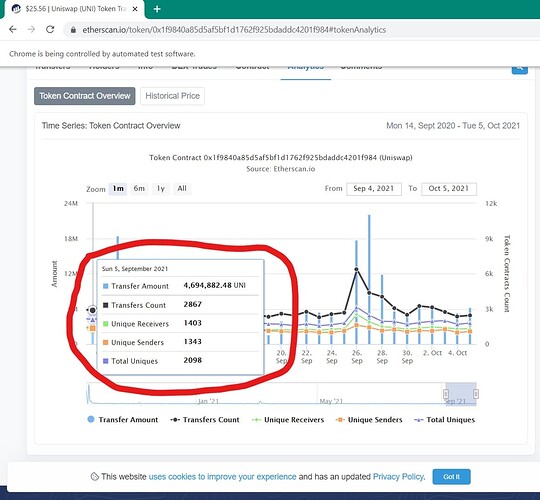Click the Transfers Count value 2867

point(193,304)
